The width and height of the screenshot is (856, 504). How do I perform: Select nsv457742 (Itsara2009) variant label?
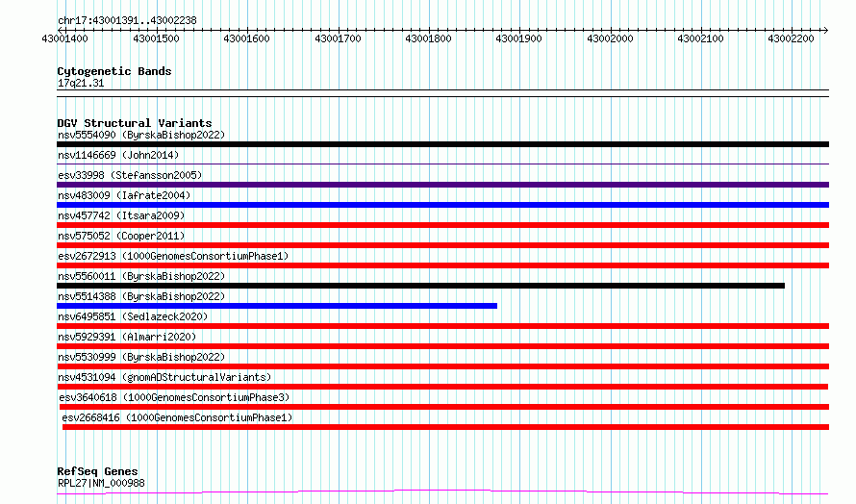coord(121,215)
